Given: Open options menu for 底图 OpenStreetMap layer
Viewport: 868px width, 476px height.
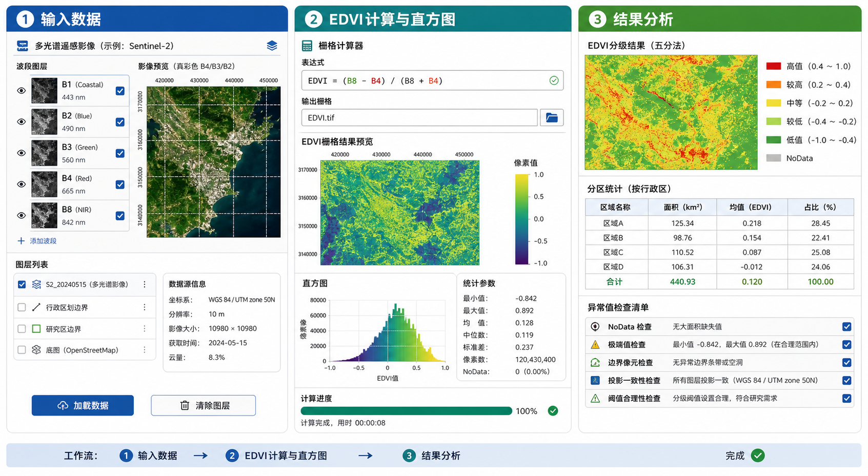Looking at the screenshot, I should (145, 350).
